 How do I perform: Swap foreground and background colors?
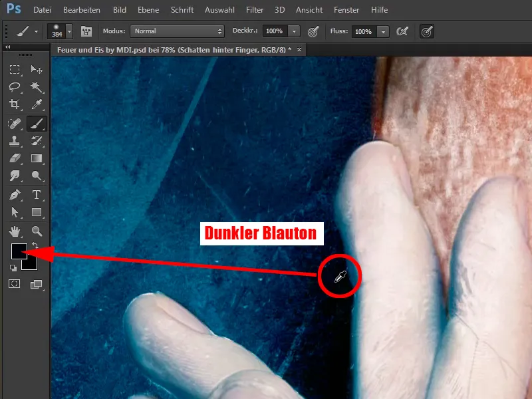coord(35,245)
